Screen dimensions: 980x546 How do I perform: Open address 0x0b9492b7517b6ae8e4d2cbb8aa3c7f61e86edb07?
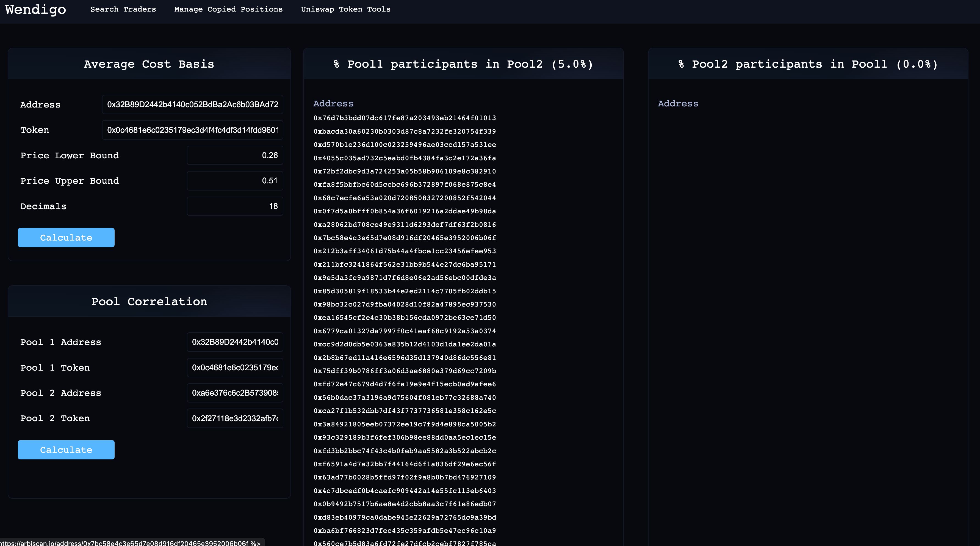point(405,504)
